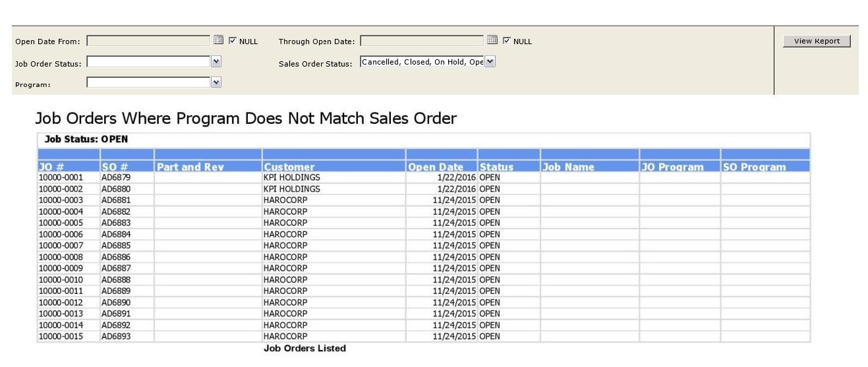Click the KPI HOLDINGS customer in first row
Viewport: 868px width, 367px height.
point(292,178)
